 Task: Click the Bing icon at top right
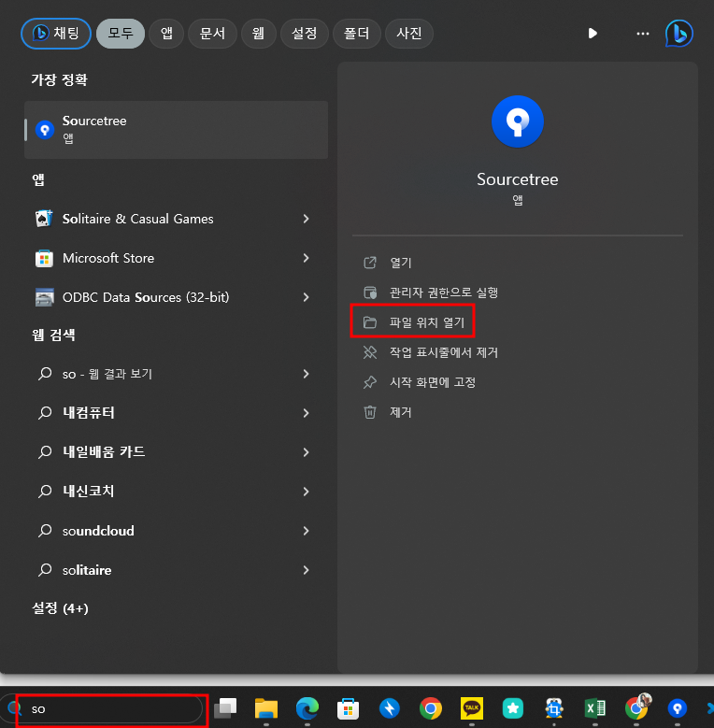[x=678, y=34]
